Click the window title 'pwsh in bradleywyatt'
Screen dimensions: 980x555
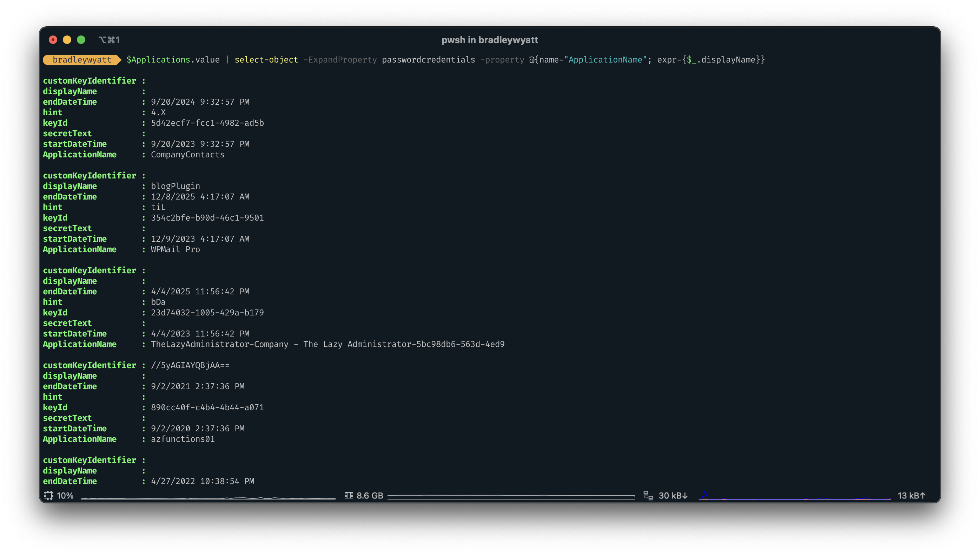[x=490, y=40]
